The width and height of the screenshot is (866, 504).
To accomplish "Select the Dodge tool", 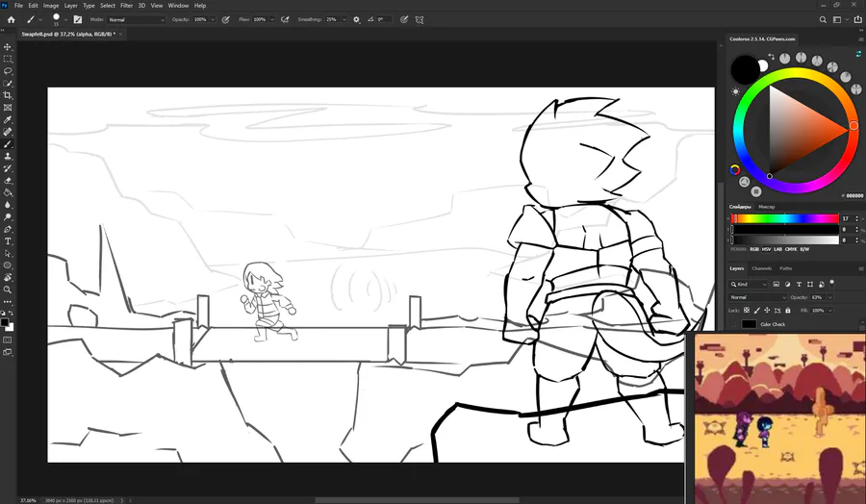I will 8,217.
